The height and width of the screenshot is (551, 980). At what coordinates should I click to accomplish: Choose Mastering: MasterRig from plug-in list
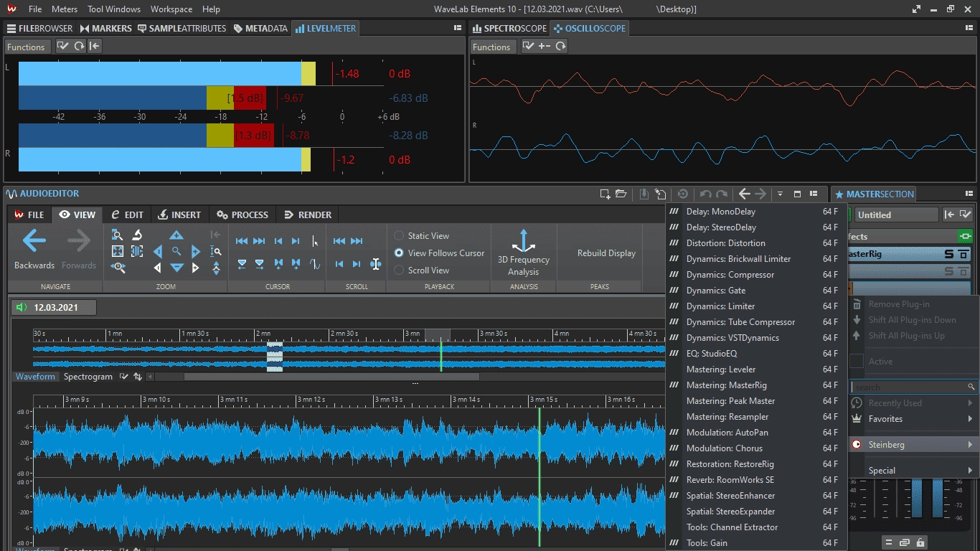click(x=757, y=385)
